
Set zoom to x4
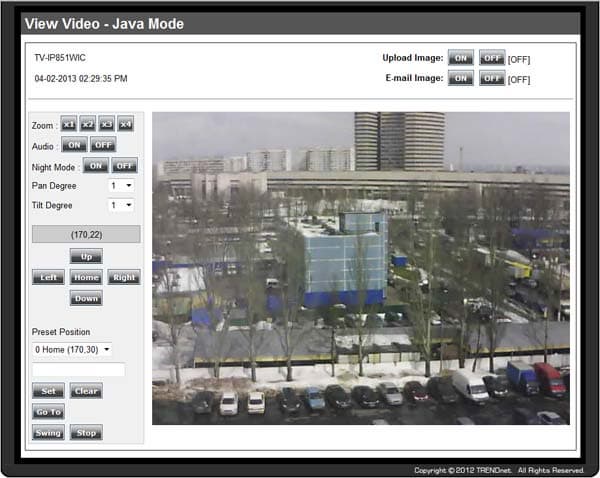(x=126, y=124)
